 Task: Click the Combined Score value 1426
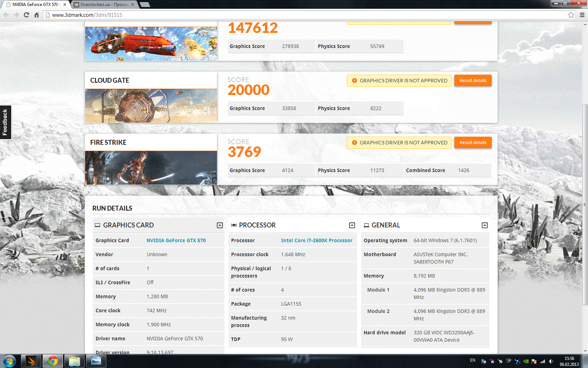click(x=464, y=170)
